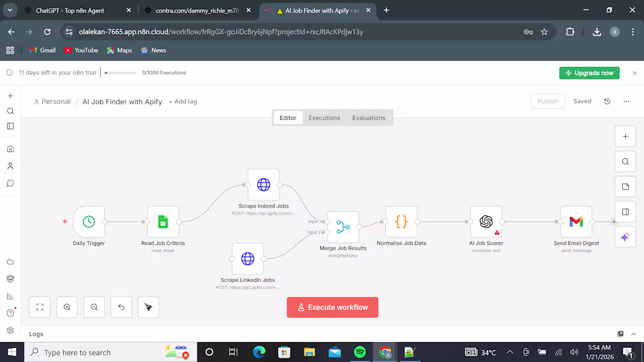Zoom out on the workflow canvas

(94, 307)
